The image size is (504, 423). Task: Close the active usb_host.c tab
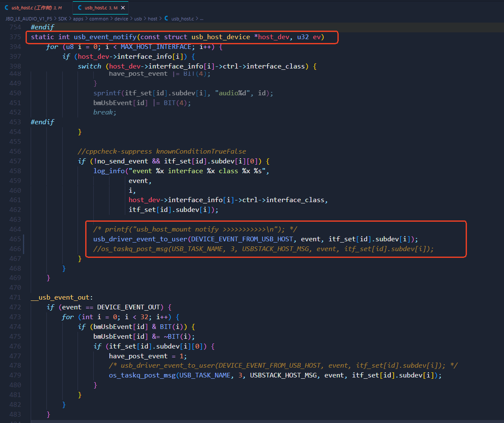(x=123, y=8)
